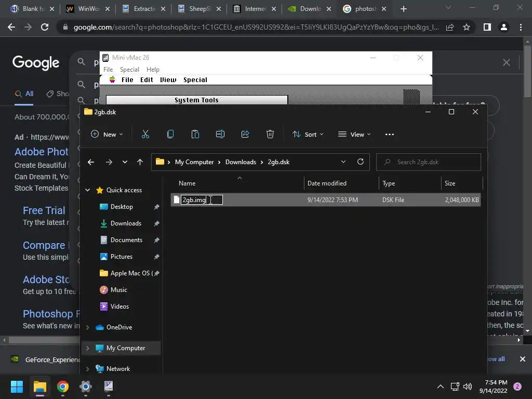Click the Cut scissors icon in Explorer toolbar
The image size is (532, 399).
pos(145,135)
